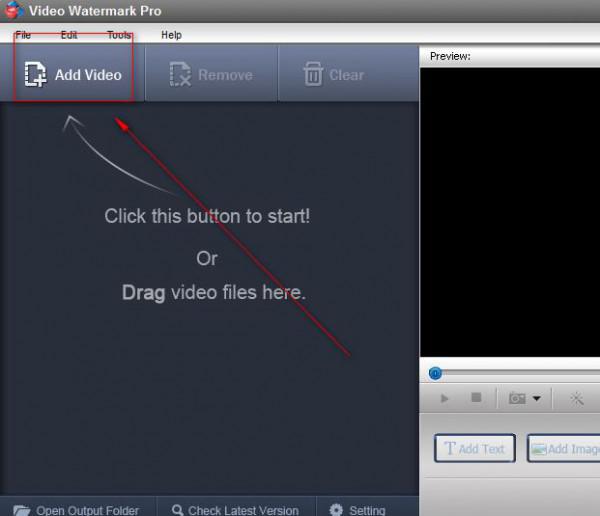
Task: Click the Video Watermark Pro app logo
Action: tap(13, 11)
